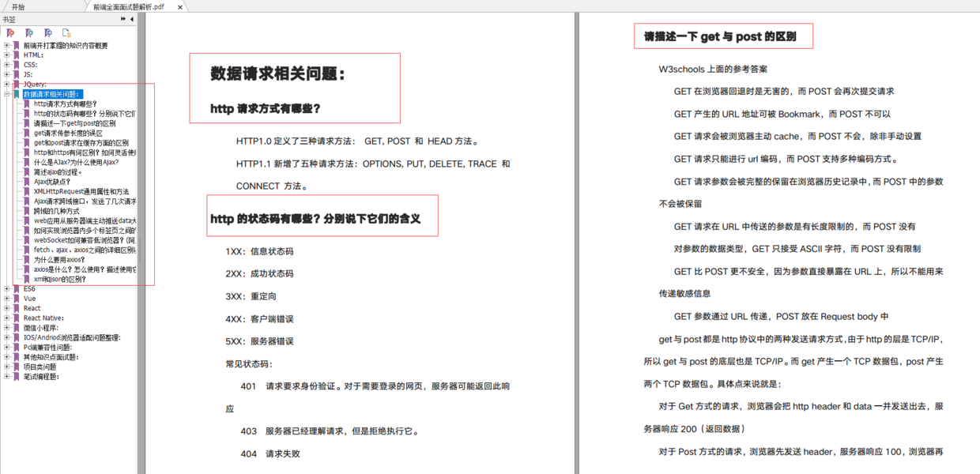The width and height of the screenshot is (980, 474).
Task: Expand the CSS: bookmark node
Action: (x=6, y=65)
